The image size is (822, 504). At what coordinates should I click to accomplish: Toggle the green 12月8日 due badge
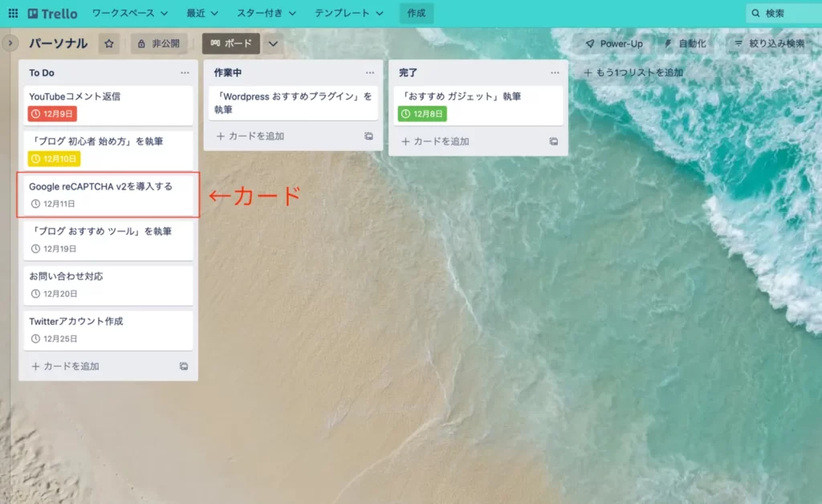click(x=422, y=114)
